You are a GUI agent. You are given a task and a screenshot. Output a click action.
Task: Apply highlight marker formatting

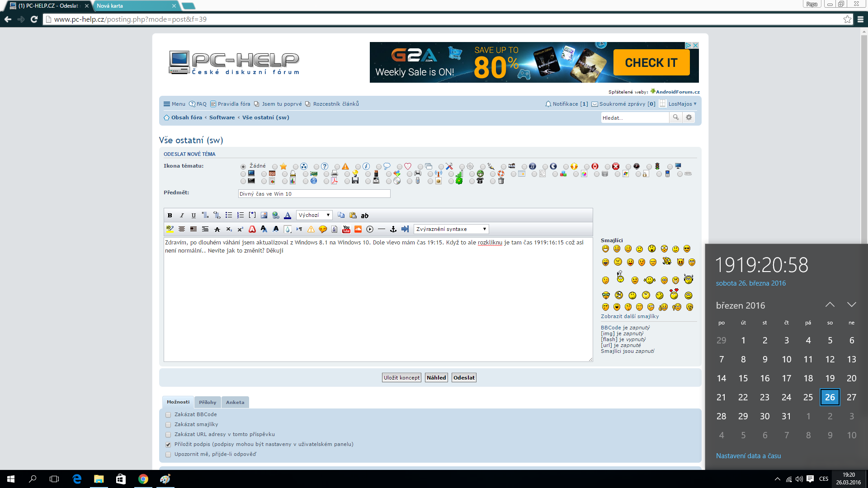click(170, 229)
